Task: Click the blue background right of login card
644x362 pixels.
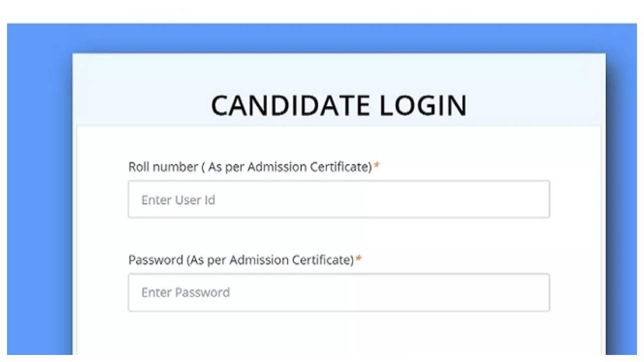Action: coord(622,201)
